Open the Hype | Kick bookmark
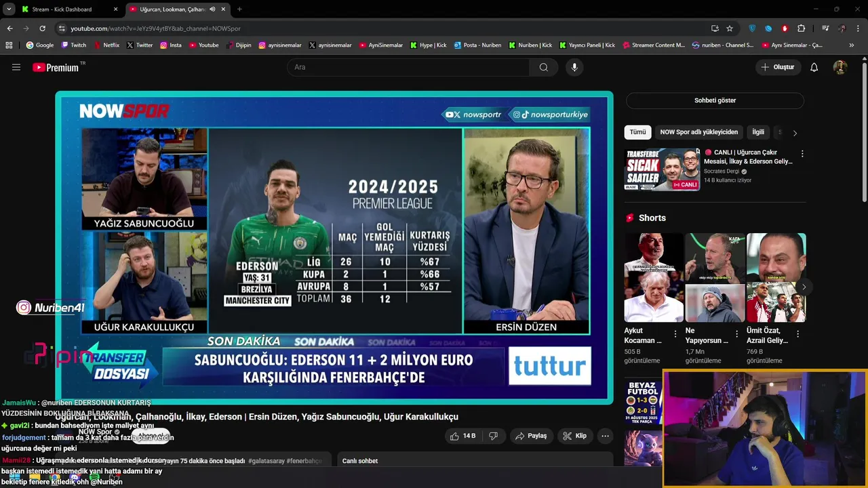The image size is (868, 488). click(428, 45)
